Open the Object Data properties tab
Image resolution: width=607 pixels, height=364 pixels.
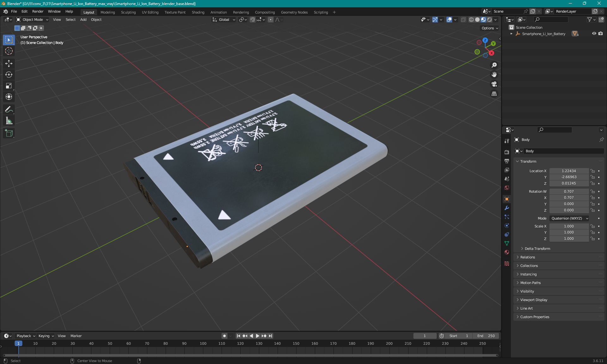tap(507, 243)
